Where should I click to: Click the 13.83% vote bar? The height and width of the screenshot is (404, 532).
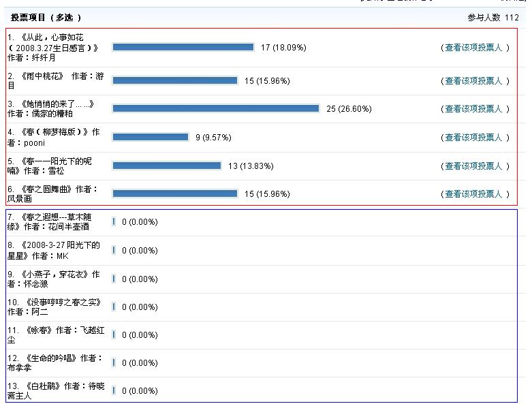[166, 166]
